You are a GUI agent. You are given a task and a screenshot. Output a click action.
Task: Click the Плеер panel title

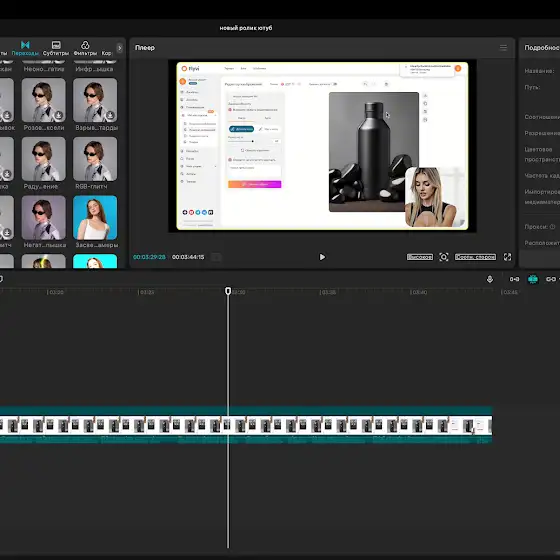click(145, 48)
